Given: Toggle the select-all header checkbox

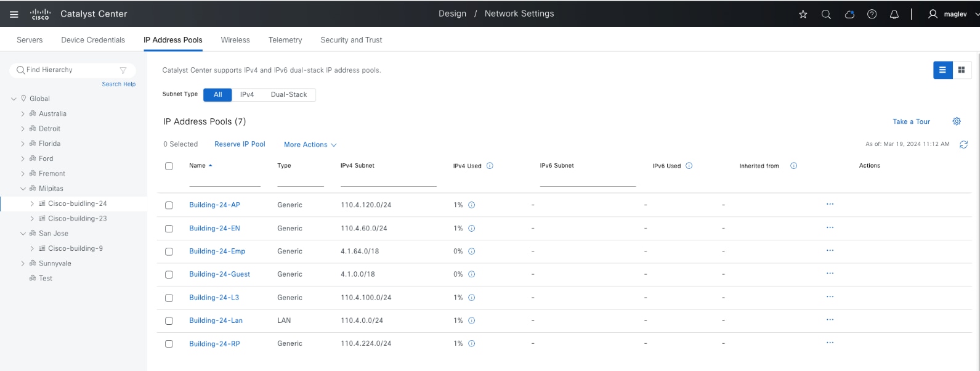Looking at the screenshot, I should click(x=169, y=166).
